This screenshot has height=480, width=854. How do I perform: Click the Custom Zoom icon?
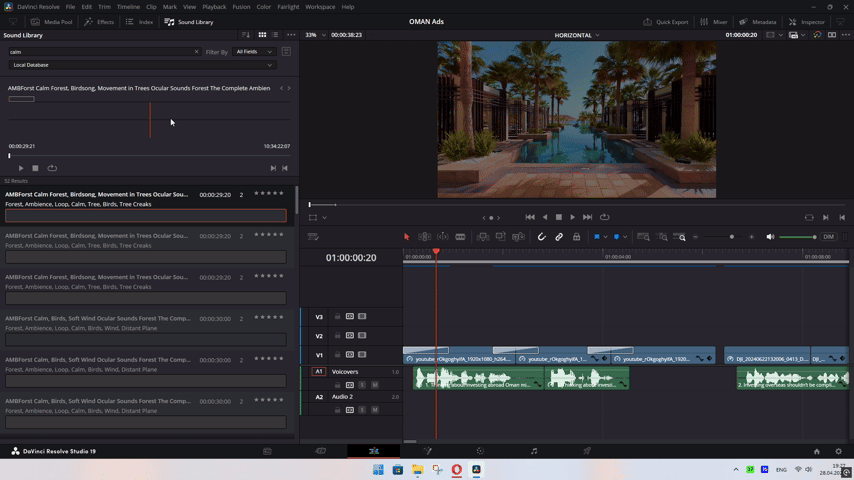(680, 237)
